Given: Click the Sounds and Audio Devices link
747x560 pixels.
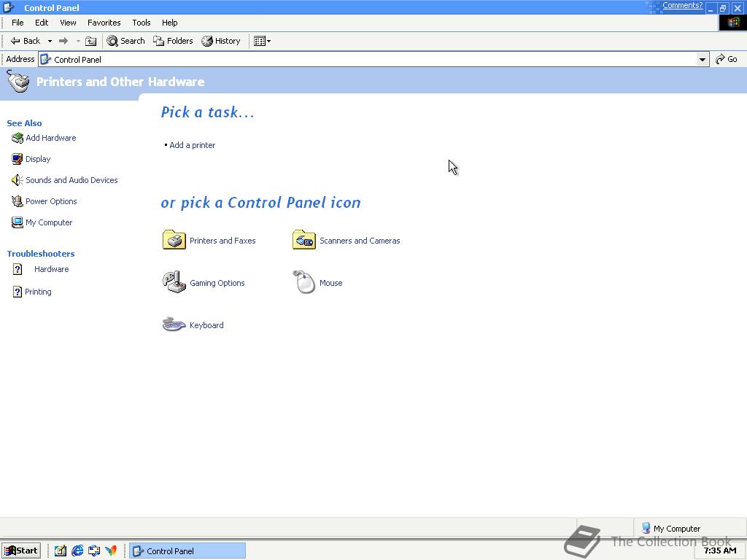Looking at the screenshot, I should (71, 180).
